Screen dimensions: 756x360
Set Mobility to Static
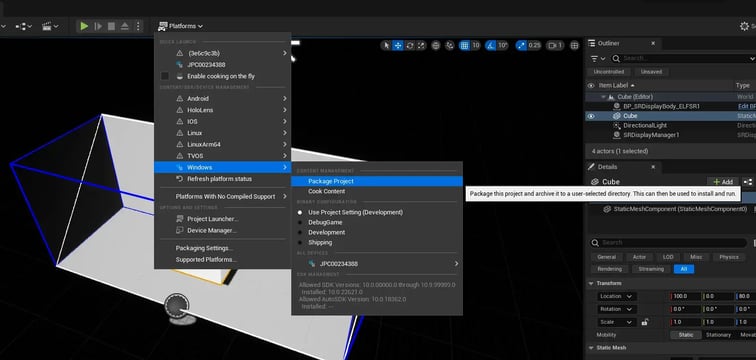[x=686, y=334]
